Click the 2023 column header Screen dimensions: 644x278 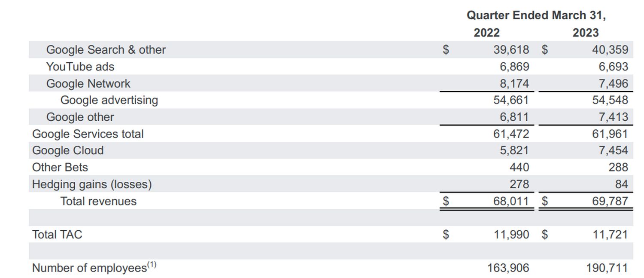point(585,33)
